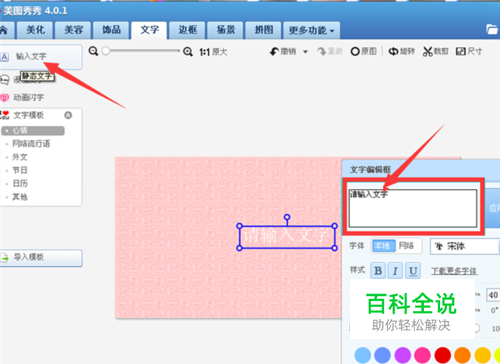Image resolution: width=500 pixels, height=364 pixels.
Task: Toggle italic I style
Action: pos(395,271)
